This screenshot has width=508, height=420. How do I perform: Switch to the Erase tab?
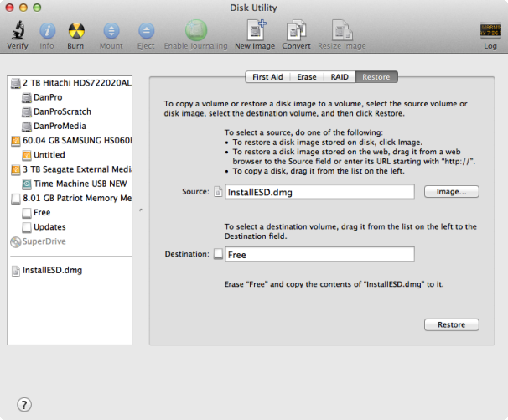(x=307, y=77)
